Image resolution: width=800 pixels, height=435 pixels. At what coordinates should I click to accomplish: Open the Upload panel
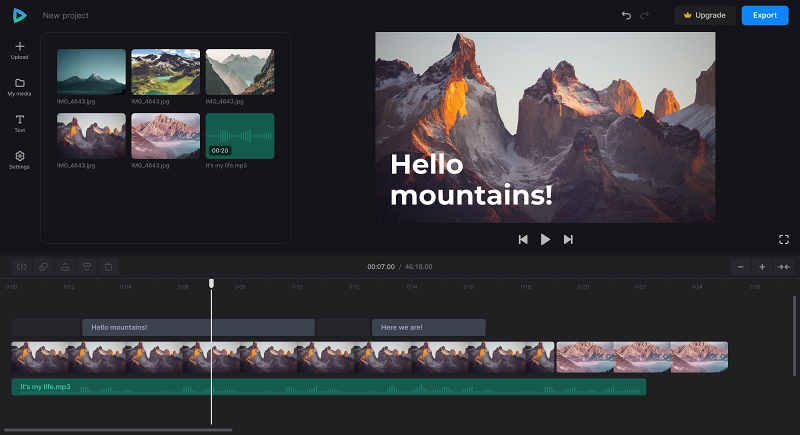(x=19, y=50)
